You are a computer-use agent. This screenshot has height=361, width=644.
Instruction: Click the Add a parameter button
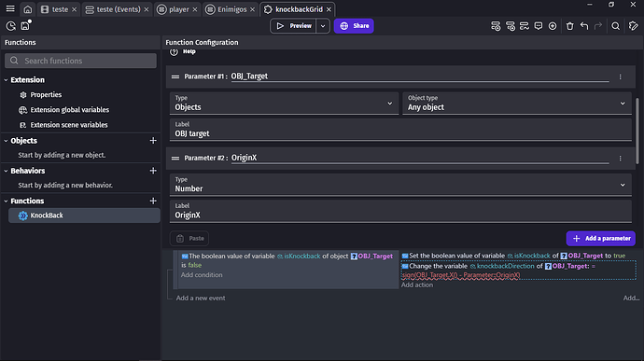600,238
